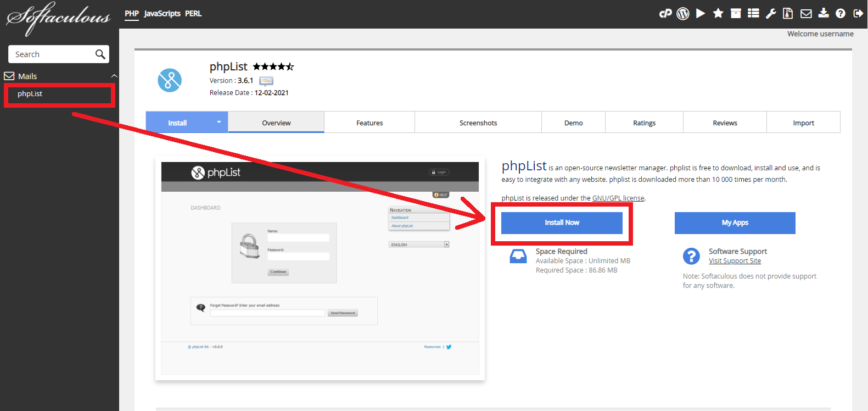Image resolution: width=868 pixels, height=411 pixels.
Task: Collapse the Mails category chevron
Action: click(x=114, y=76)
